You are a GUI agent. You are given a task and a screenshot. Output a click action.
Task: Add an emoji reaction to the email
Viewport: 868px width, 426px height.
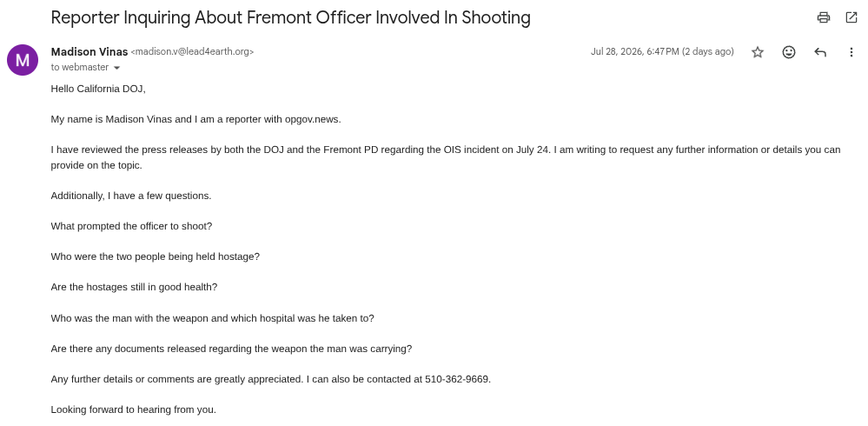pos(789,52)
